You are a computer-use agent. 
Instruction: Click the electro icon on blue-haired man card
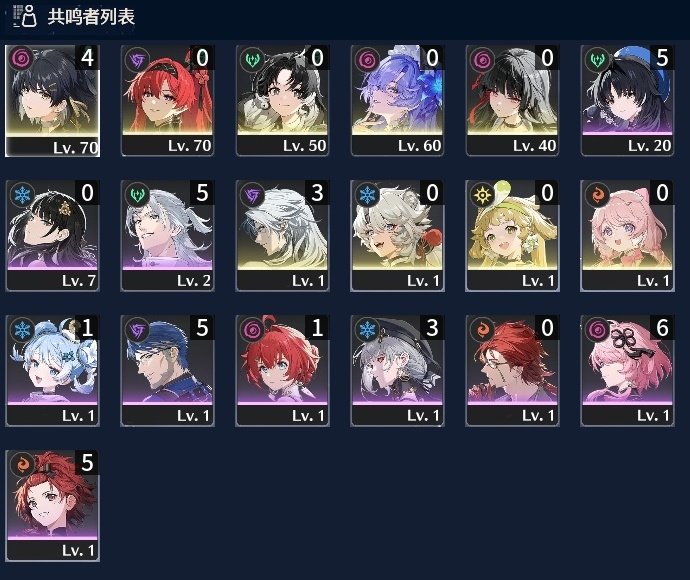(137, 330)
